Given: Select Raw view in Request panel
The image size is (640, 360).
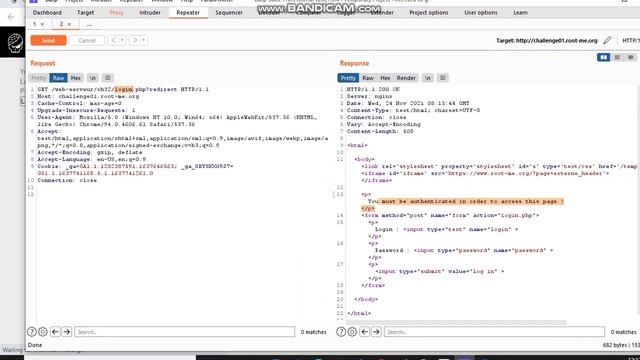Looking at the screenshot, I should (x=58, y=78).
